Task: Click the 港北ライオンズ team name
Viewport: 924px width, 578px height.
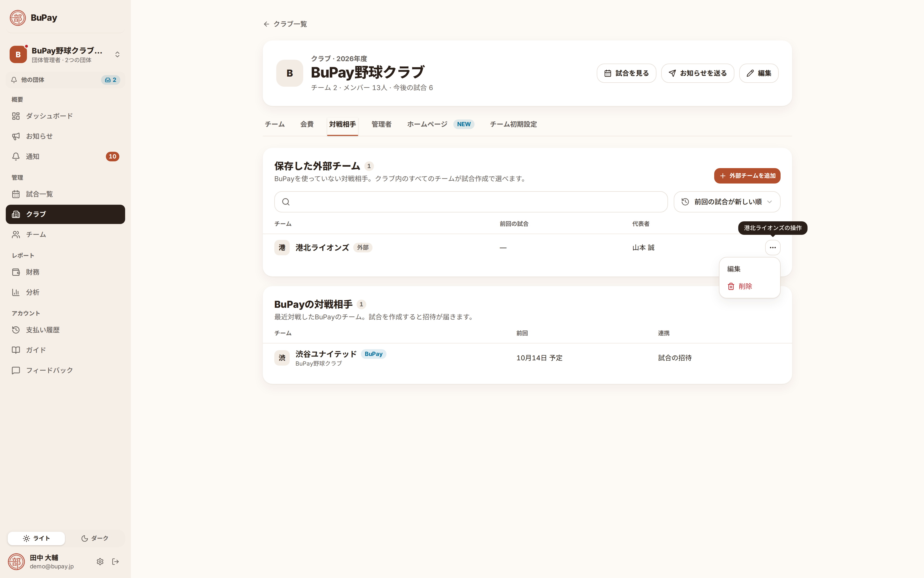Action: [x=322, y=248]
